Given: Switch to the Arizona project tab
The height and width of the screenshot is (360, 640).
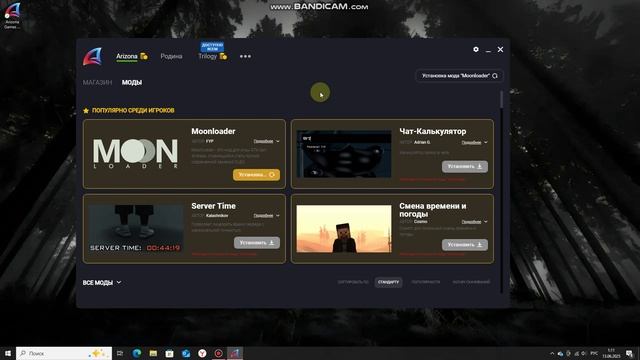Looking at the screenshot, I should click(127, 56).
